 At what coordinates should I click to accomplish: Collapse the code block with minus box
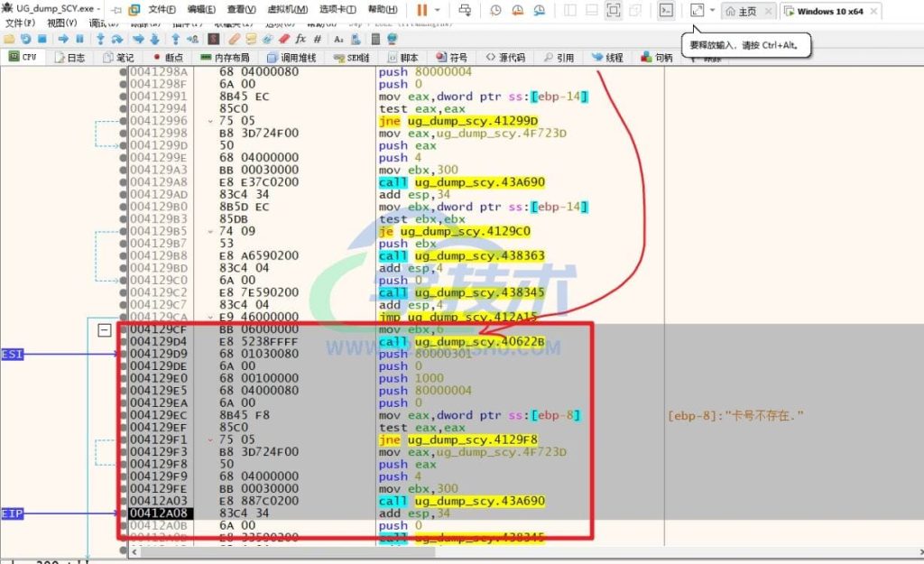[105, 330]
